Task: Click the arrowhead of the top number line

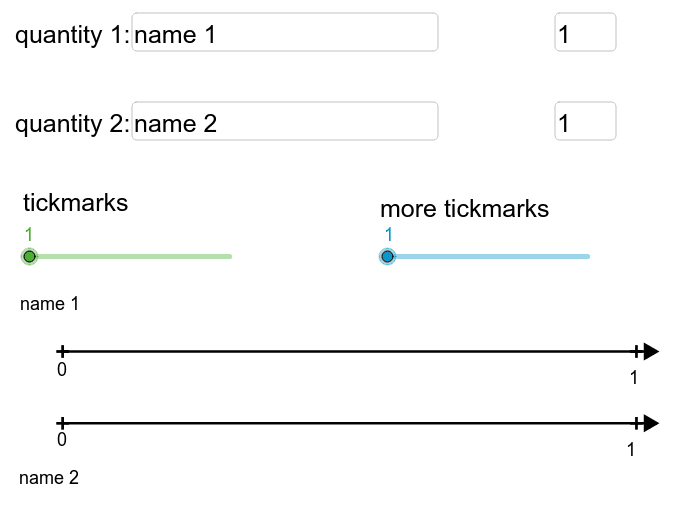Action: [x=651, y=351]
